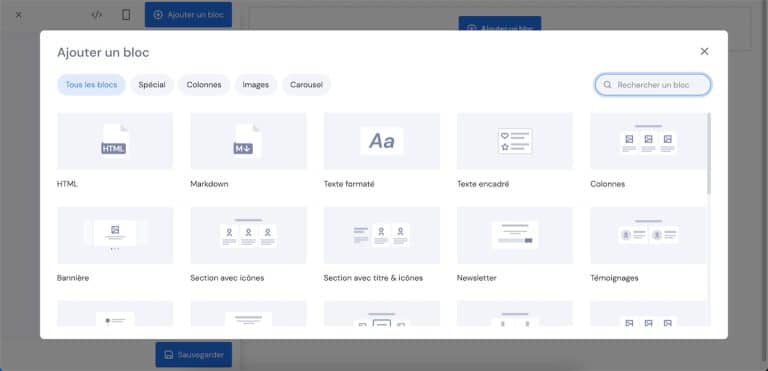This screenshot has height=371, width=768.
Task: Click the Colonnes label under its thumbnail
Action: pyautogui.click(x=607, y=184)
